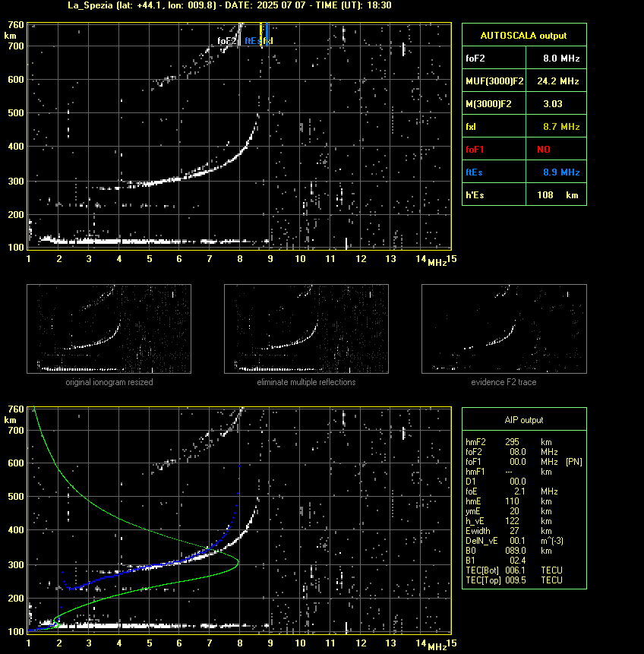Screen dimensions: 644x654
Task: Click the 'eliminate multiple reflections' caption
Action: 306,382
